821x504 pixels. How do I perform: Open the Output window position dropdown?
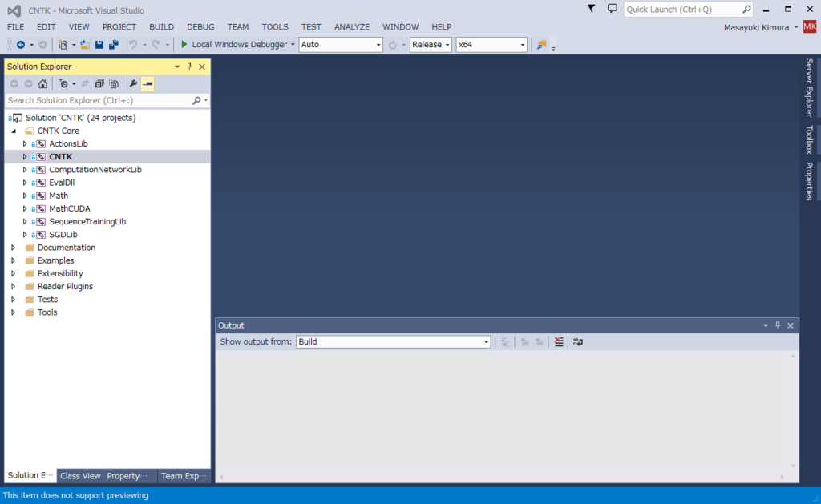(766, 325)
